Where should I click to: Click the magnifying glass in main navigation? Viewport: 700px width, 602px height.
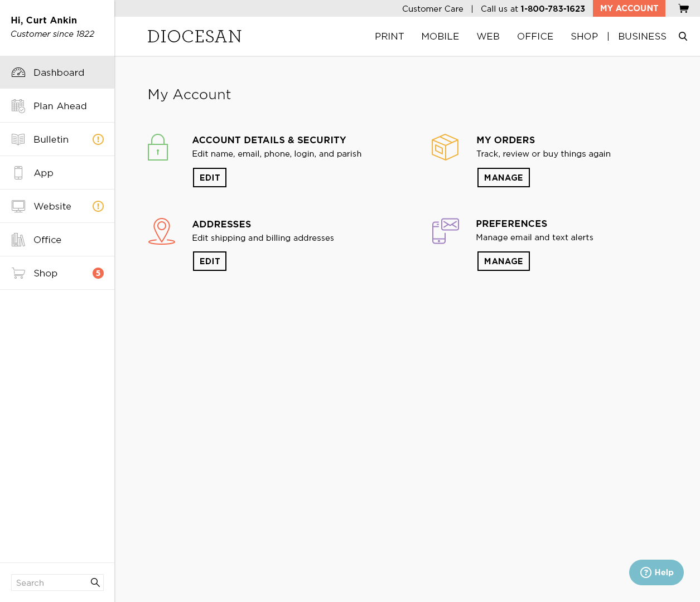(x=683, y=36)
